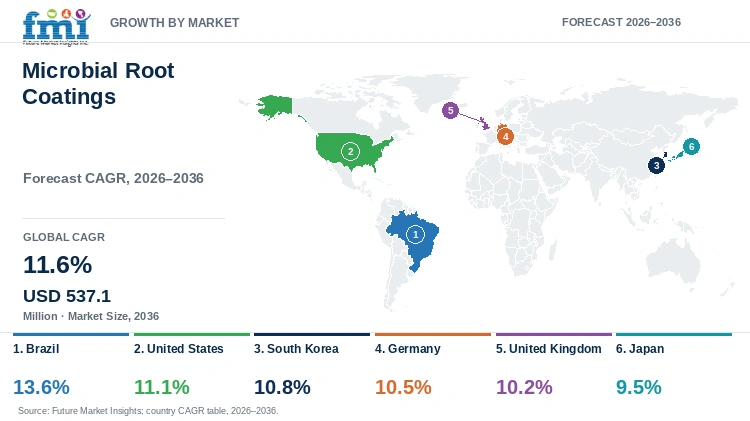This screenshot has height=421, width=750.
Task: Select map marker 2 on United States
Action: coord(350,152)
